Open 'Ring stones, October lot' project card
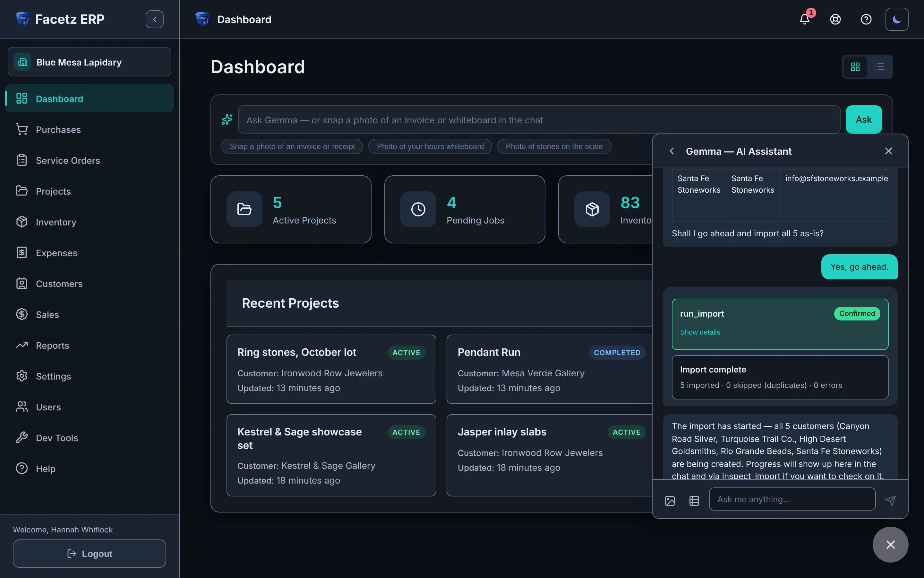 click(331, 369)
